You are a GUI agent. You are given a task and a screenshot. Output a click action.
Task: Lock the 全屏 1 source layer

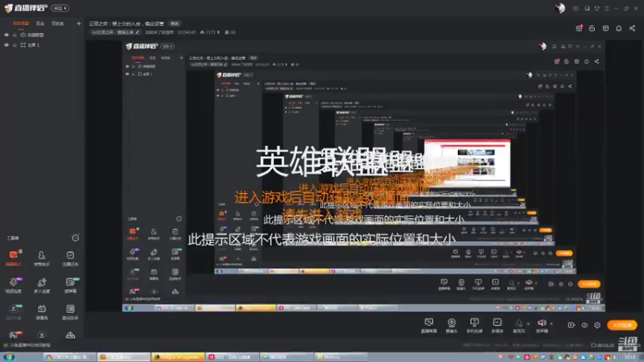(x=14, y=45)
